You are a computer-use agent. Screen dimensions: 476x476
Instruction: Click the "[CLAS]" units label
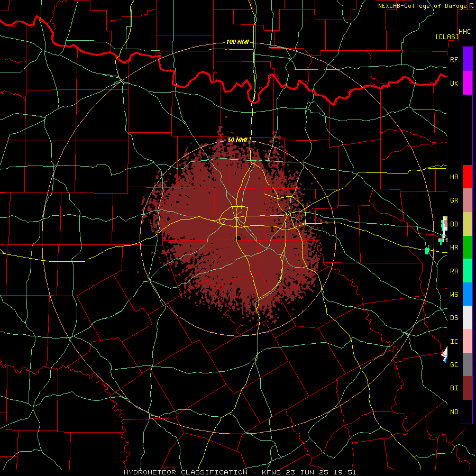tap(447, 37)
